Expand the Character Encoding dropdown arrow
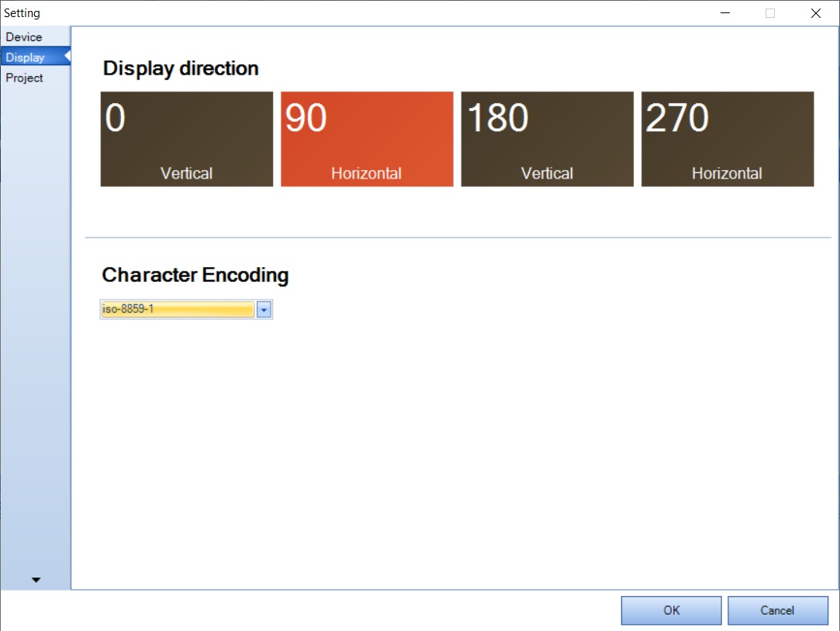The width and height of the screenshot is (840, 631). pyautogui.click(x=264, y=310)
